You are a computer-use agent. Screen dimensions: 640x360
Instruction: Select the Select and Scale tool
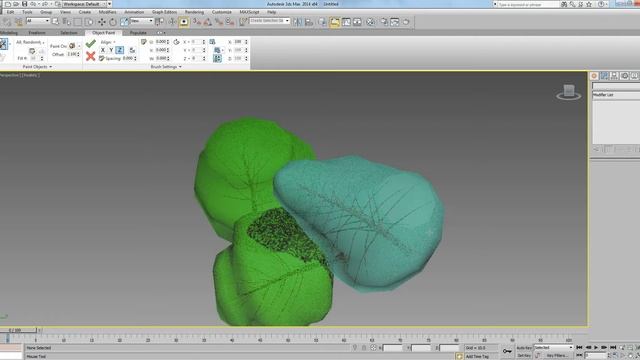[124, 22]
